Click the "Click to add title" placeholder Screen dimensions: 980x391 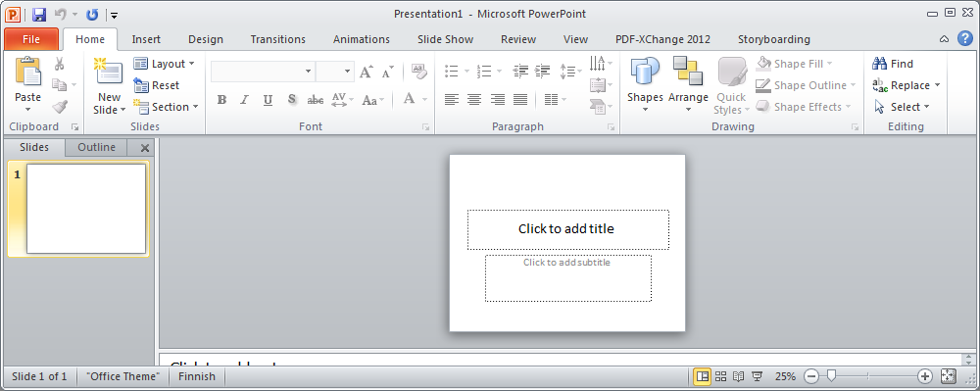567,229
